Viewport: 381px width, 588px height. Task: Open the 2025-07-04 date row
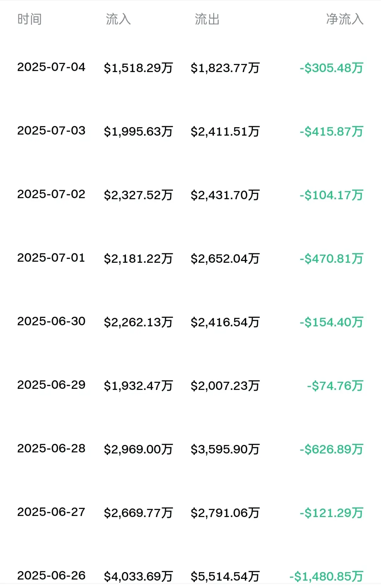pos(190,67)
